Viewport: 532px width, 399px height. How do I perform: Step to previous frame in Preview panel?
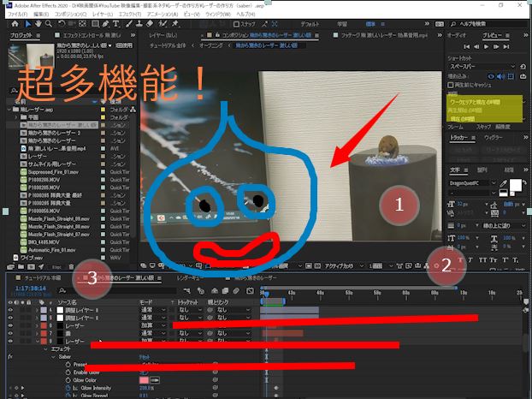[x=476, y=46]
